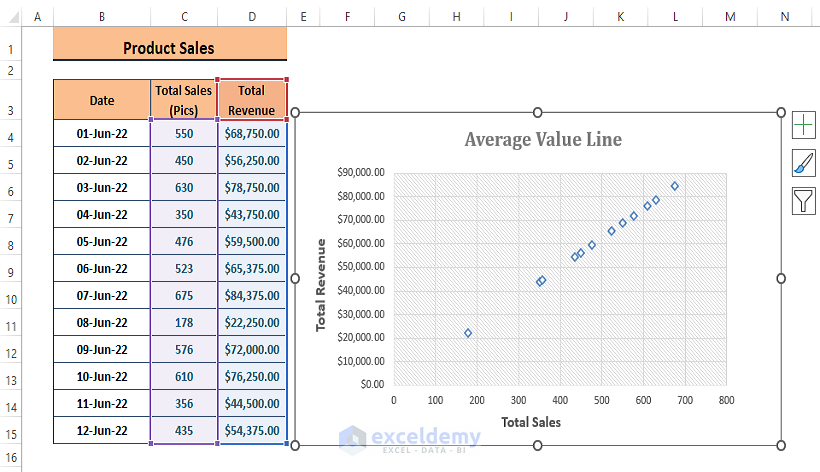
Task: Click the cell showing 08-Jun-22
Action: [x=102, y=322]
